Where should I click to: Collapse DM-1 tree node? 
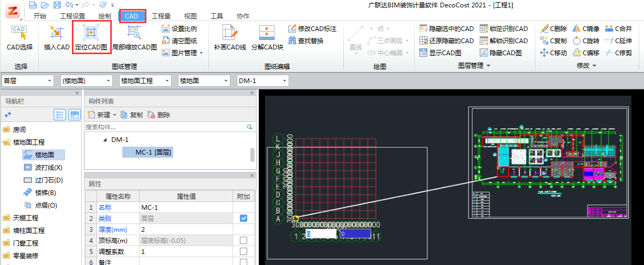tap(105, 140)
